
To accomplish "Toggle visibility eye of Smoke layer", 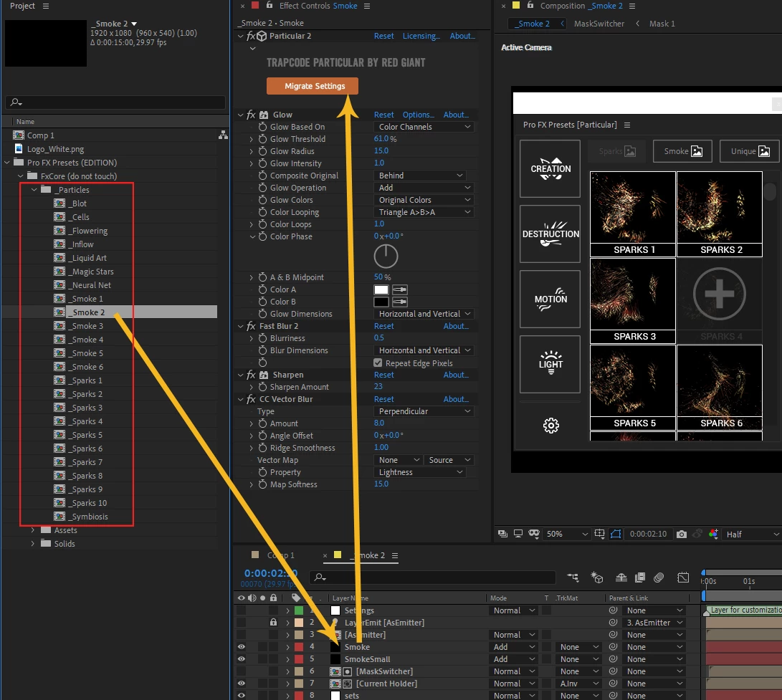I will tap(241, 647).
